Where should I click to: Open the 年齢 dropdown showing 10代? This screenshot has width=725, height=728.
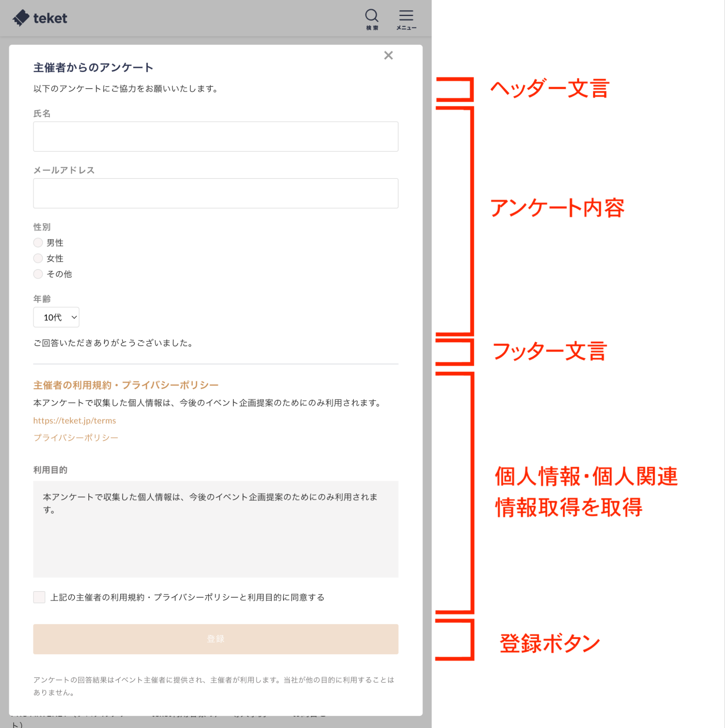click(x=56, y=317)
